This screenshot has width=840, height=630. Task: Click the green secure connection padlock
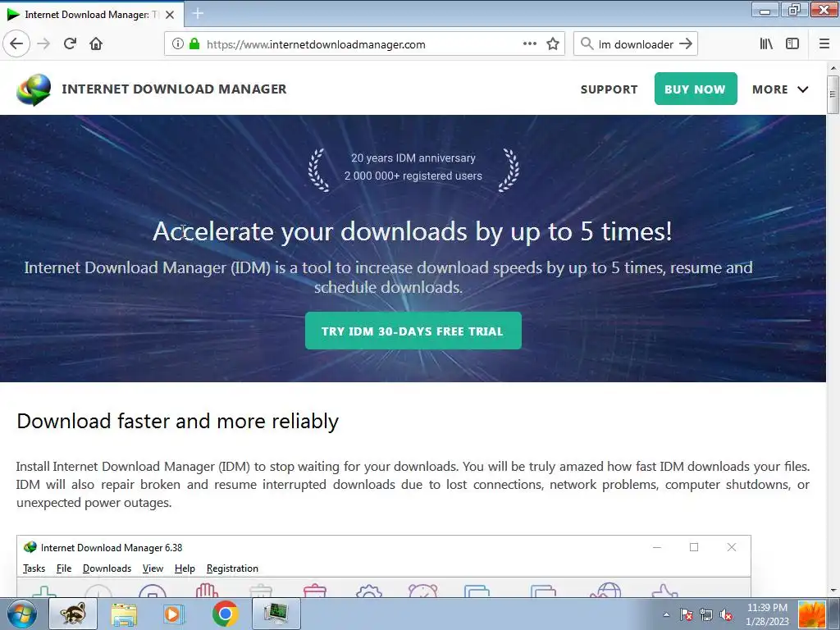[x=194, y=44]
